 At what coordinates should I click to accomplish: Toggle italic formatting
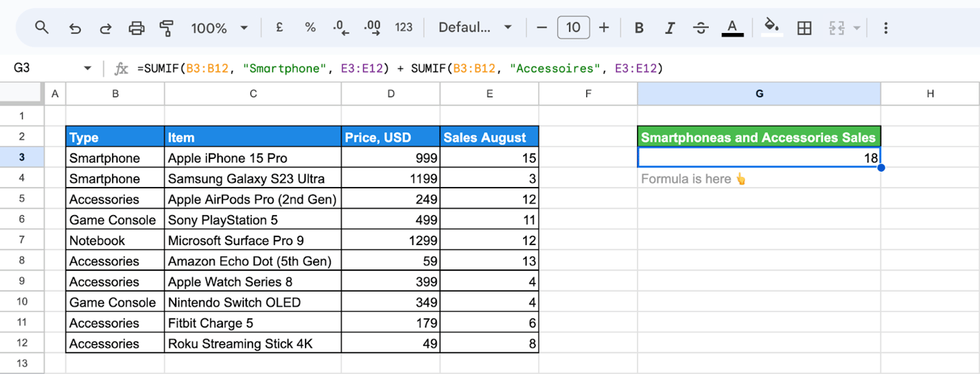(x=669, y=28)
